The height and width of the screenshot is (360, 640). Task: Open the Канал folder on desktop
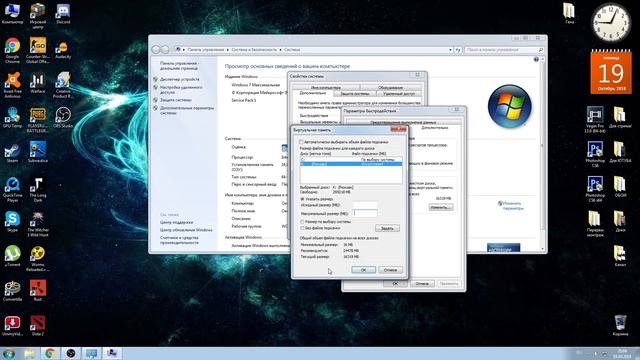(620, 256)
